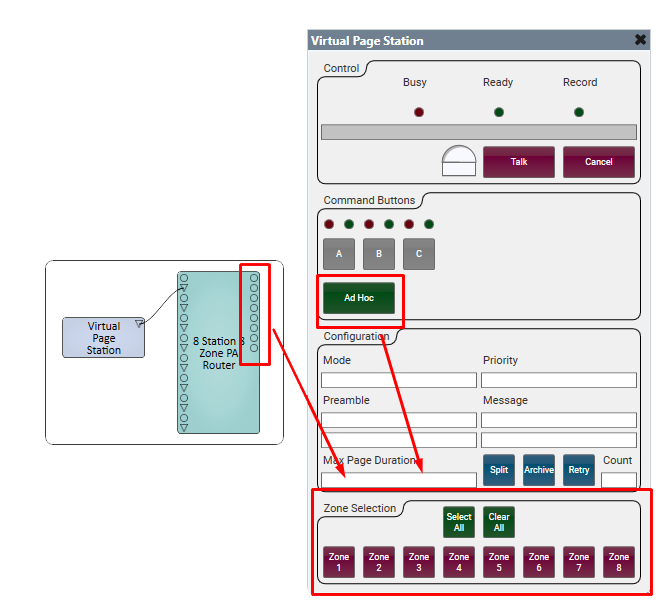
Task: Click the Talk button
Action: pyautogui.click(x=519, y=161)
